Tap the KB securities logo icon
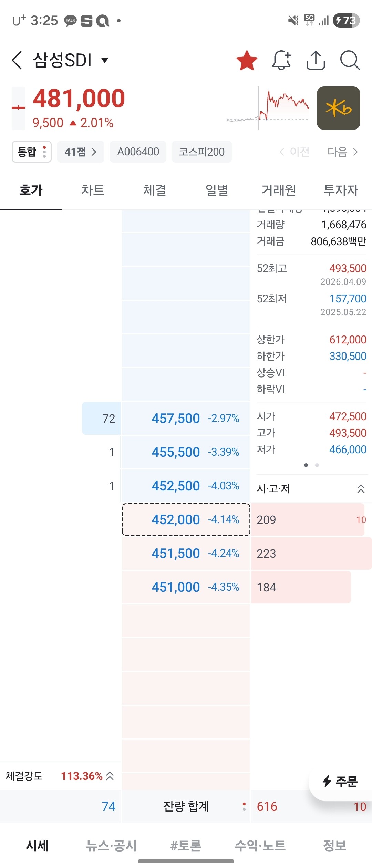This screenshot has width=372, height=868. pos(338,108)
